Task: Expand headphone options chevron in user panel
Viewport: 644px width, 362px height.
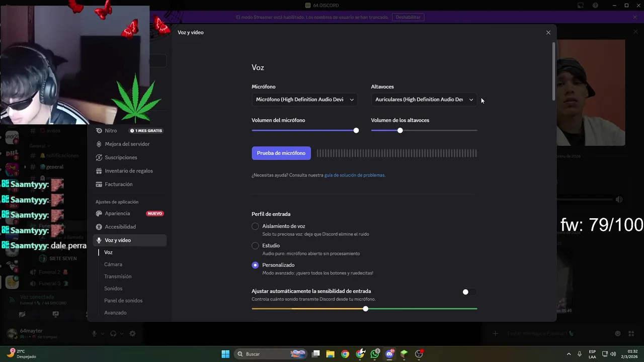Action: click(122, 333)
